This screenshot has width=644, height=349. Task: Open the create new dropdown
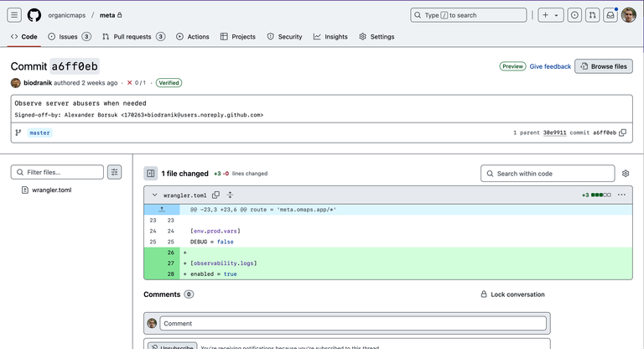(x=551, y=15)
